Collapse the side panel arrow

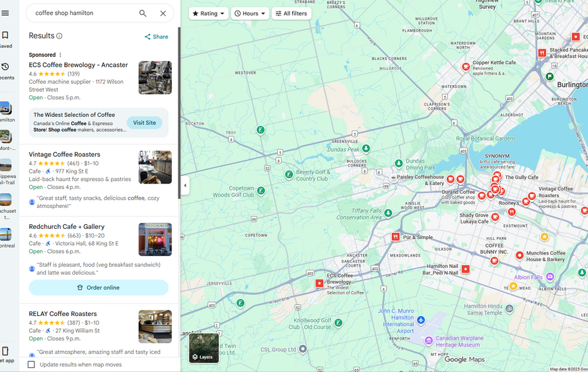pyautogui.click(x=185, y=186)
